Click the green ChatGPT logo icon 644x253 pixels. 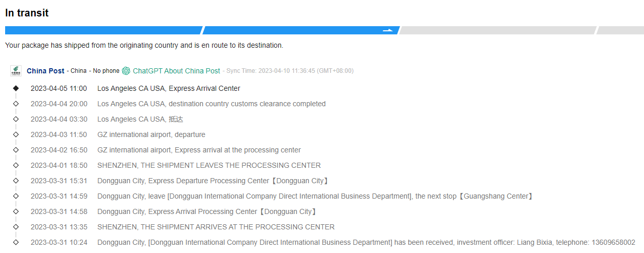click(126, 71)
